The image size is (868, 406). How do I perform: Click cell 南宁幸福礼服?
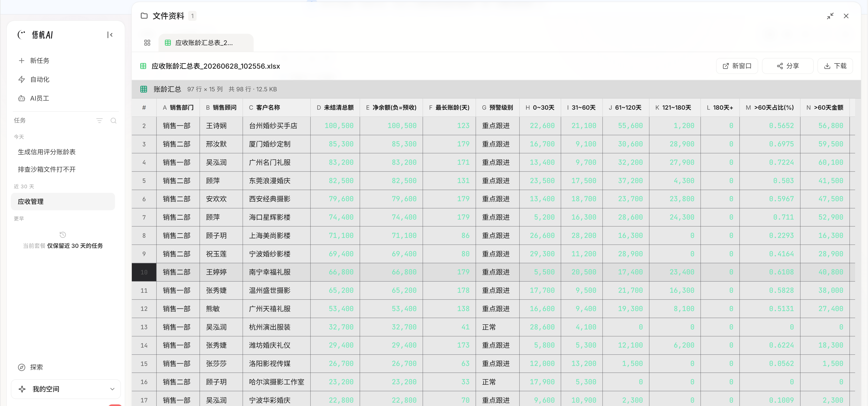click(276, 272)
